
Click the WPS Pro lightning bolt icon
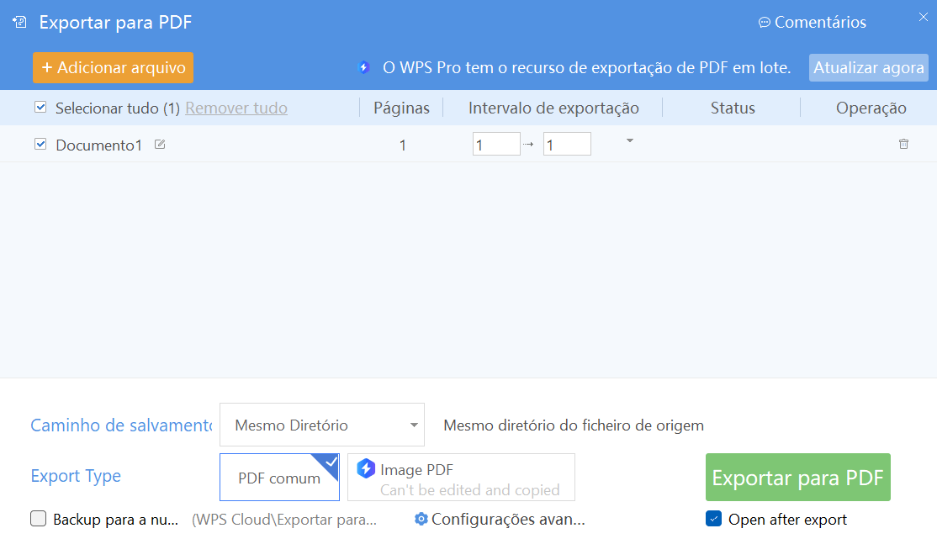(x=363, y=67)
